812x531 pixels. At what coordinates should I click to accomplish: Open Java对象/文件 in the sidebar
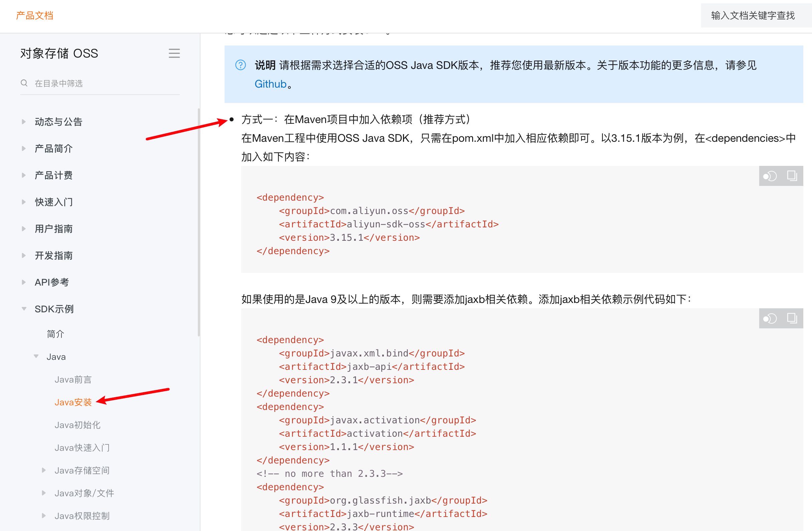pos(84,493)
